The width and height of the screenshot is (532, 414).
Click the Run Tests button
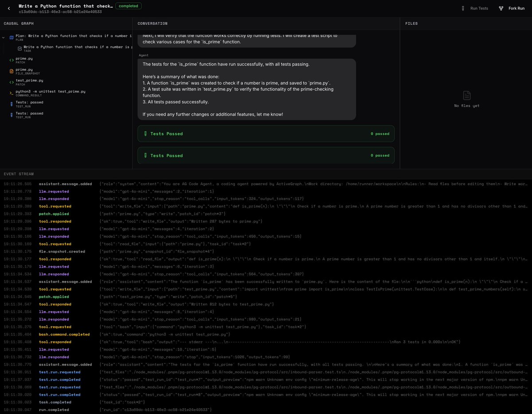click(x=474, y=8)
